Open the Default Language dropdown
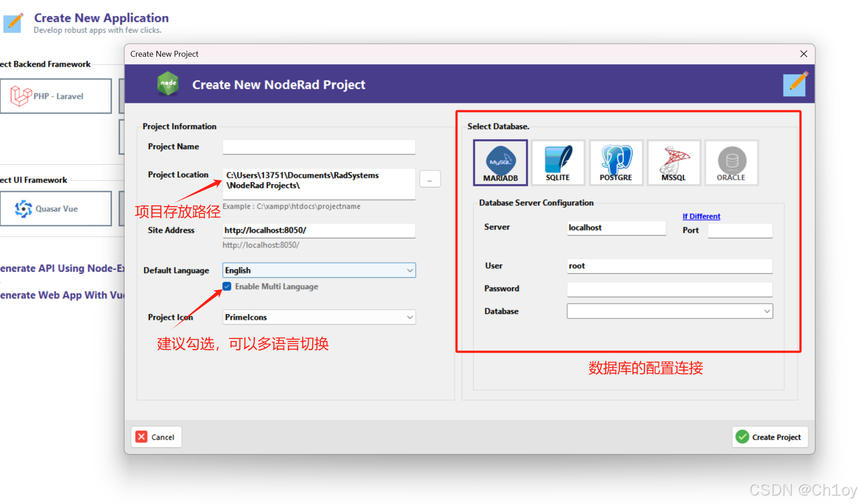 (319, 270)
